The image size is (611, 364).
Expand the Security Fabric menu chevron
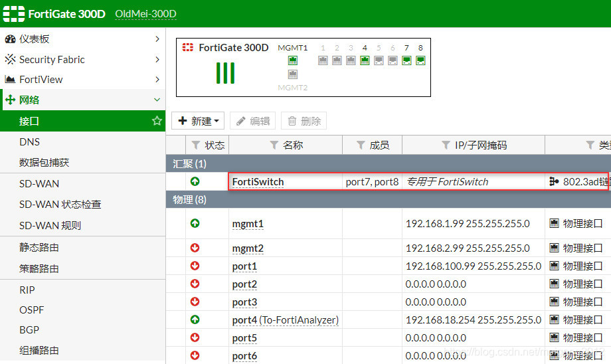pos(157,59)
